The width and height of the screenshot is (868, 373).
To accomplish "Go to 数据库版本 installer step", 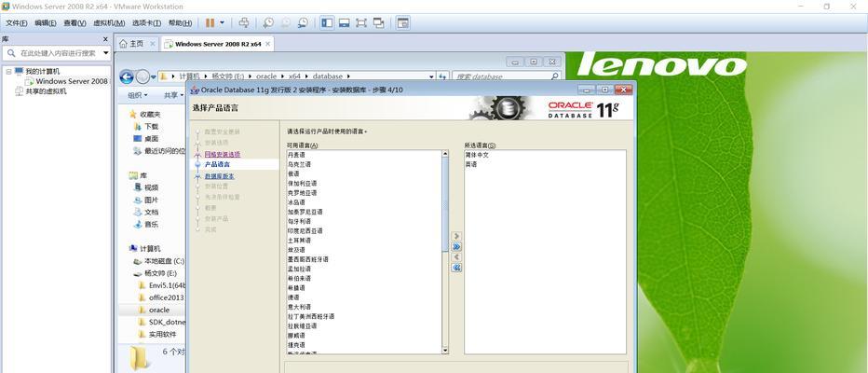I will (x=219, y=175).
